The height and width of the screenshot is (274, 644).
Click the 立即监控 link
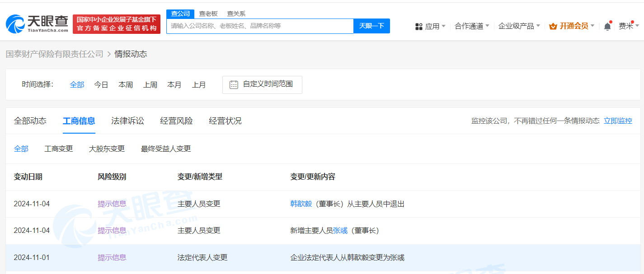click(x=618, y=121)
